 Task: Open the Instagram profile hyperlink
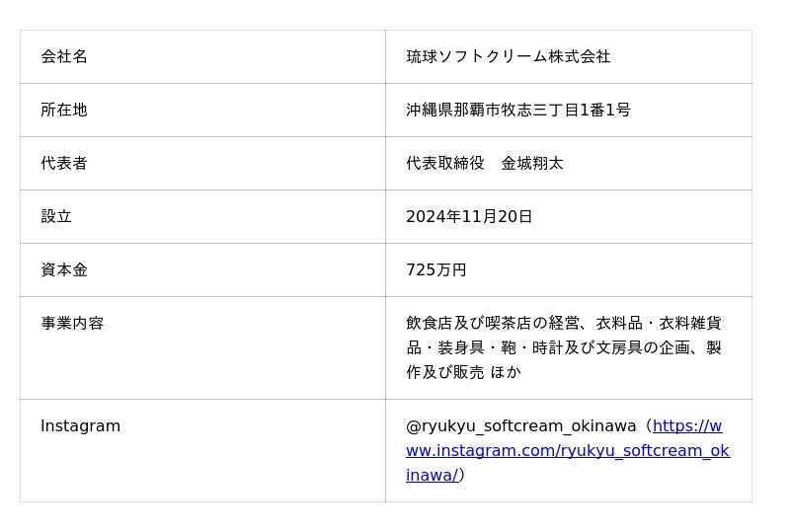(568, 450)
